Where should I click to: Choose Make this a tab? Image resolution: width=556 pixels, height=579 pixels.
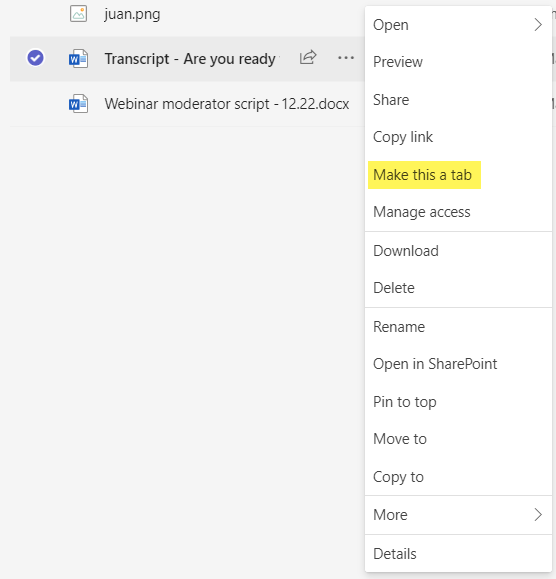[x=422, y=175]
